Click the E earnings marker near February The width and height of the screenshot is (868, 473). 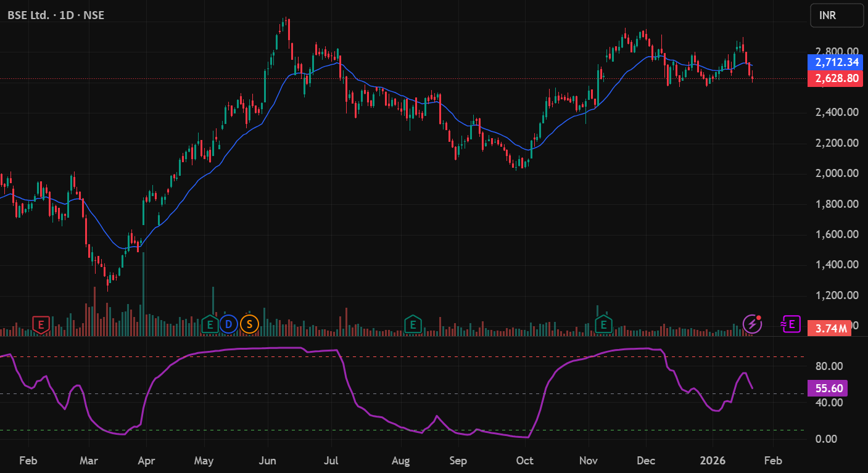[40, 324]
